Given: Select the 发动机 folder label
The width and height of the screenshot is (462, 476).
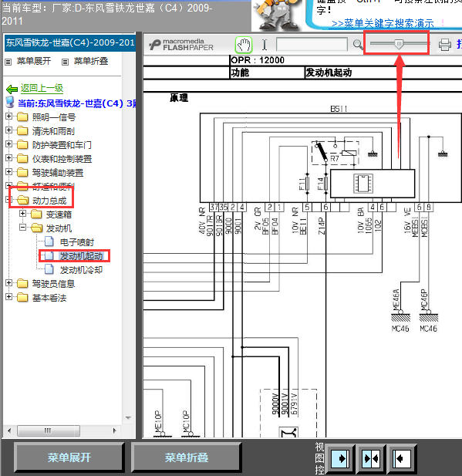Looking at the screenshot, I should pyautogui.click(x=59, y=228).
